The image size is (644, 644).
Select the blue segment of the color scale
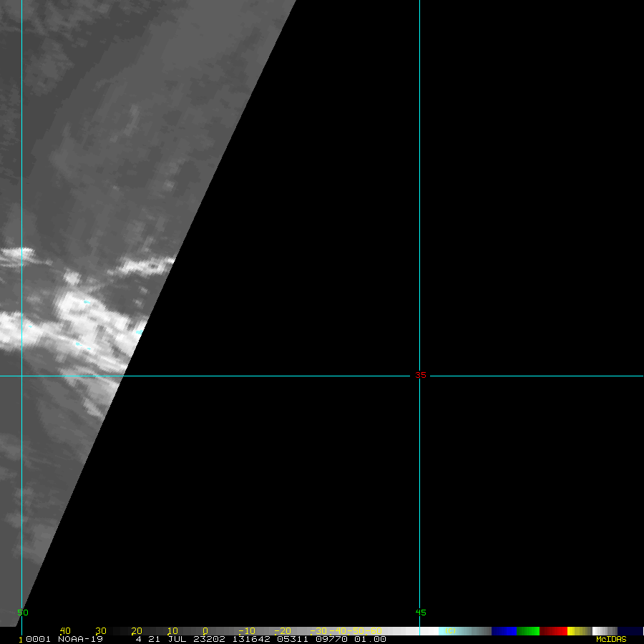click(x=504, y=631)
